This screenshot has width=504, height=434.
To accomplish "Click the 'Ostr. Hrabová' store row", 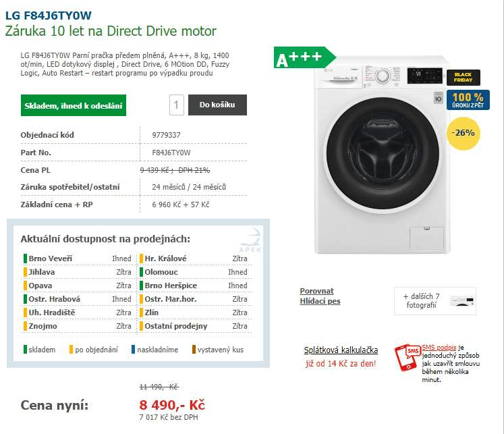I will (78, 299).
